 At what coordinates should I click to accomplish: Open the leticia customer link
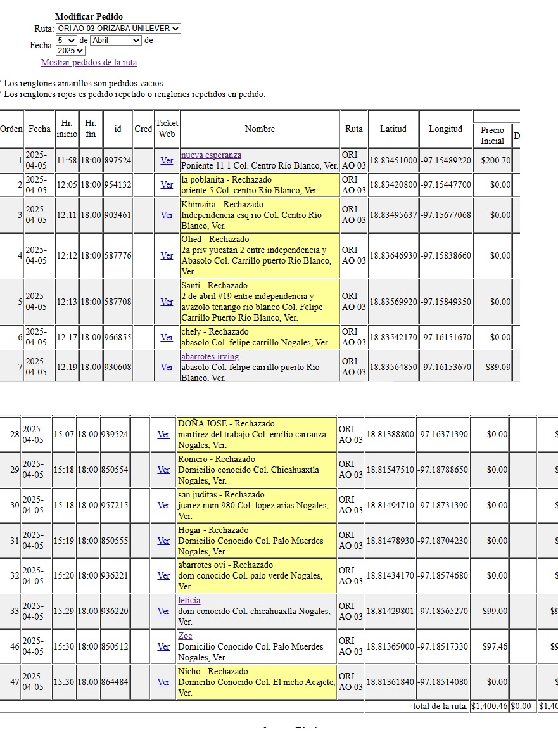189,600
